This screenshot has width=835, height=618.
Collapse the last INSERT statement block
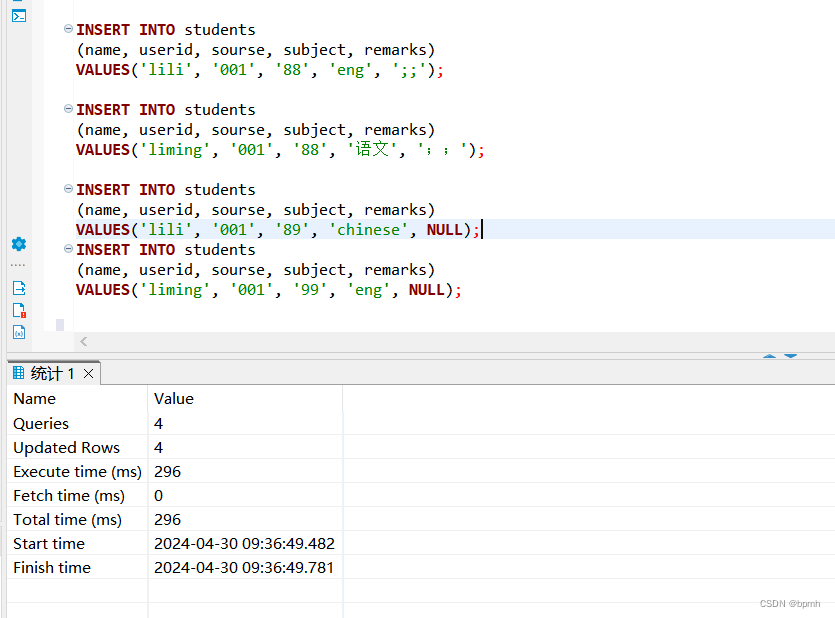[x=67, y=249]
